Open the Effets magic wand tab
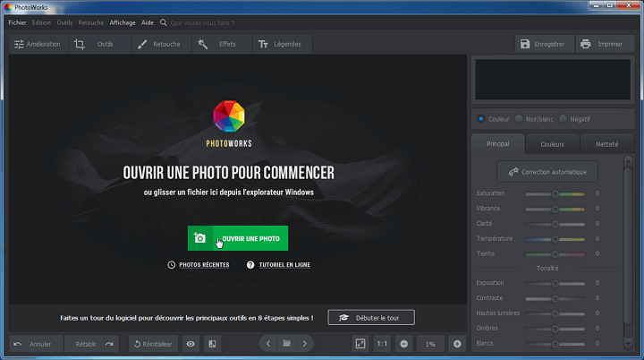Screen dimensions: 644x360 click(x=222, y=44)
